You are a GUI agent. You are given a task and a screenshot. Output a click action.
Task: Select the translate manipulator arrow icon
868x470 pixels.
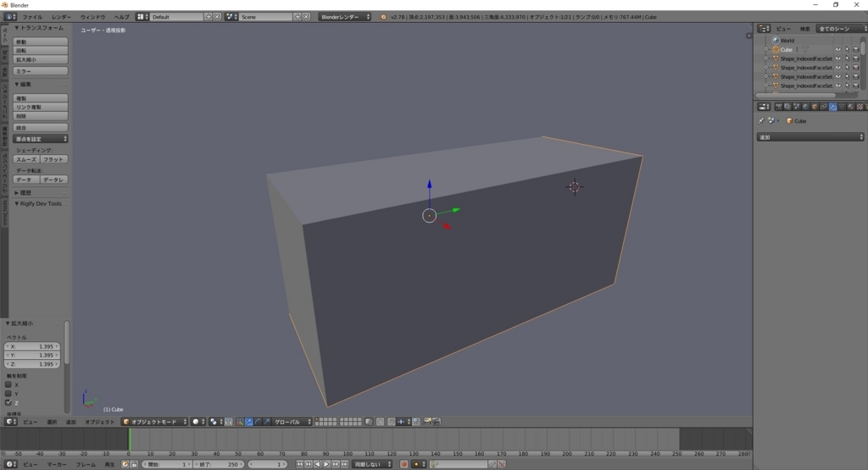(x=249, y=422)
